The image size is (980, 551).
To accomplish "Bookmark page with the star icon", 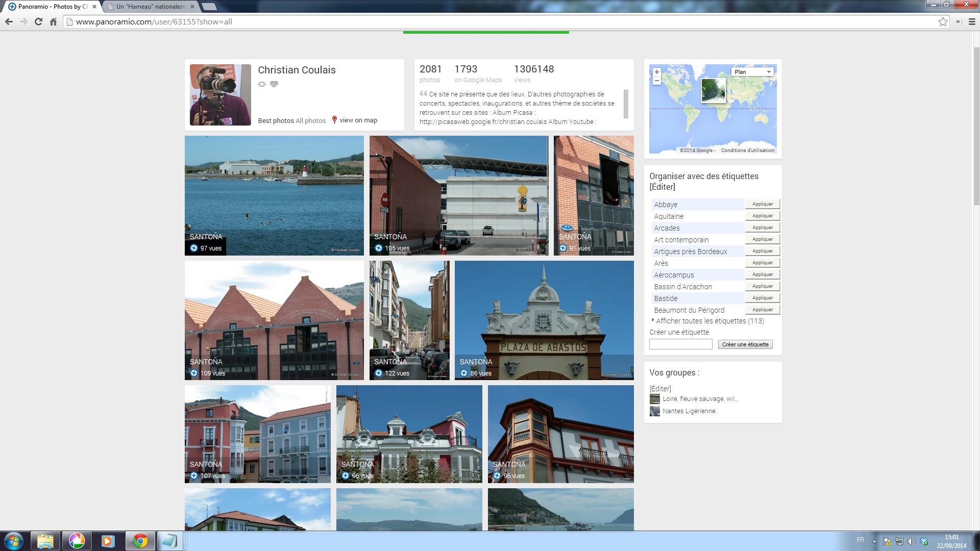I will click(x=943, y=22).
